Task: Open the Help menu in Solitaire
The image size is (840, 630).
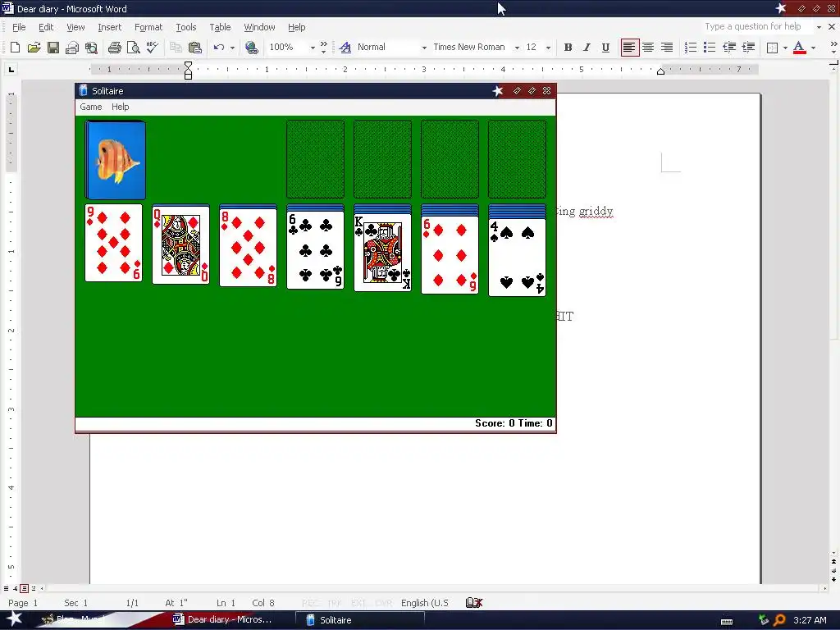Action: (x=120, y=107)
